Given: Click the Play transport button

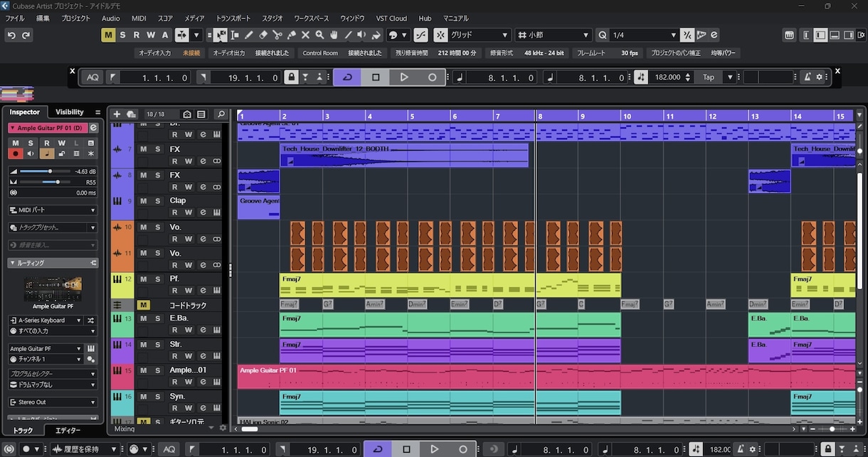Looking at the screenshot, I should [x=403, y=77].
